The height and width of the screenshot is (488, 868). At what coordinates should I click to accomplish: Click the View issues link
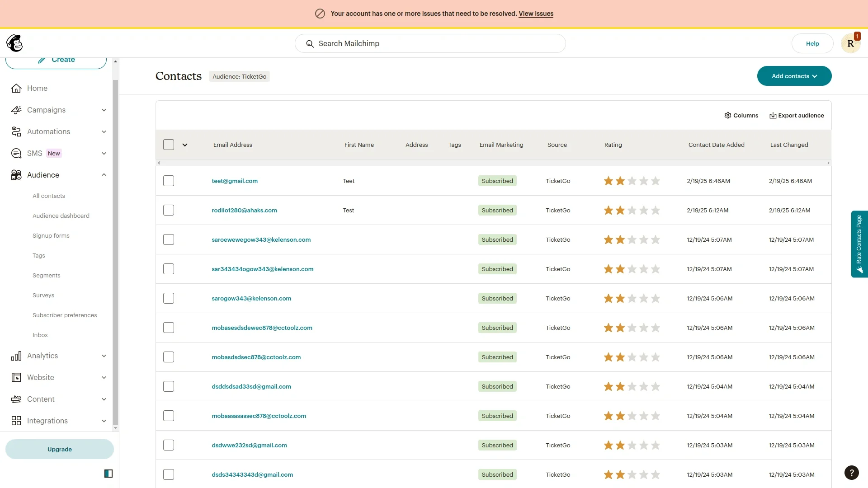click(x=536, y=14)
